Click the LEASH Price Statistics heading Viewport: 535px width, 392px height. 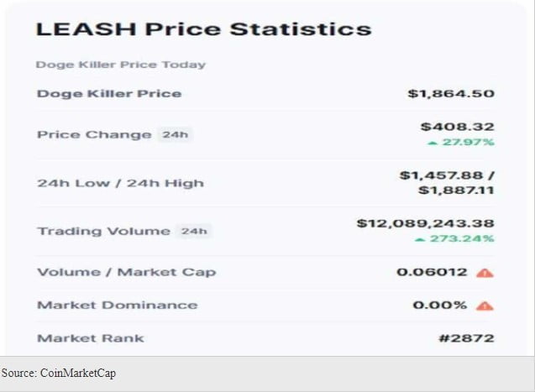point(203,29)
